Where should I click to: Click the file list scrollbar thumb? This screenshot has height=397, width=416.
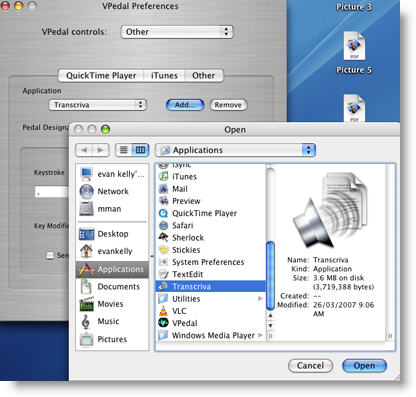click(270, 276)
